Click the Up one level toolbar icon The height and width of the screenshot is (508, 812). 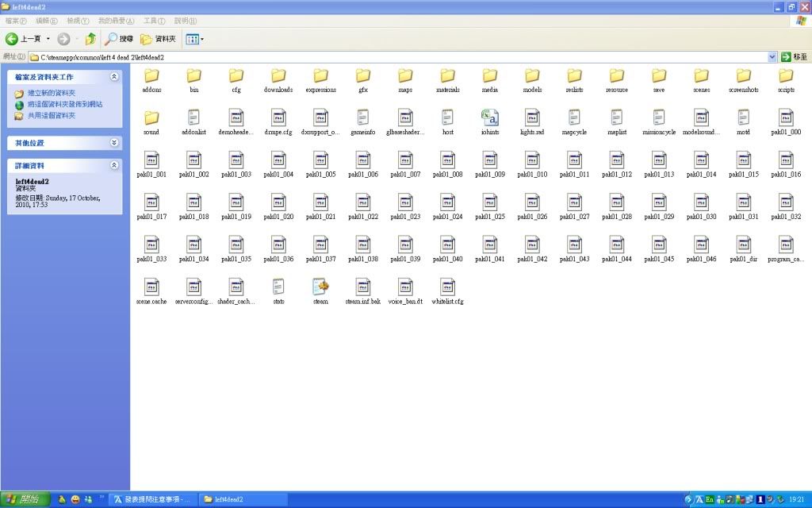90,38
